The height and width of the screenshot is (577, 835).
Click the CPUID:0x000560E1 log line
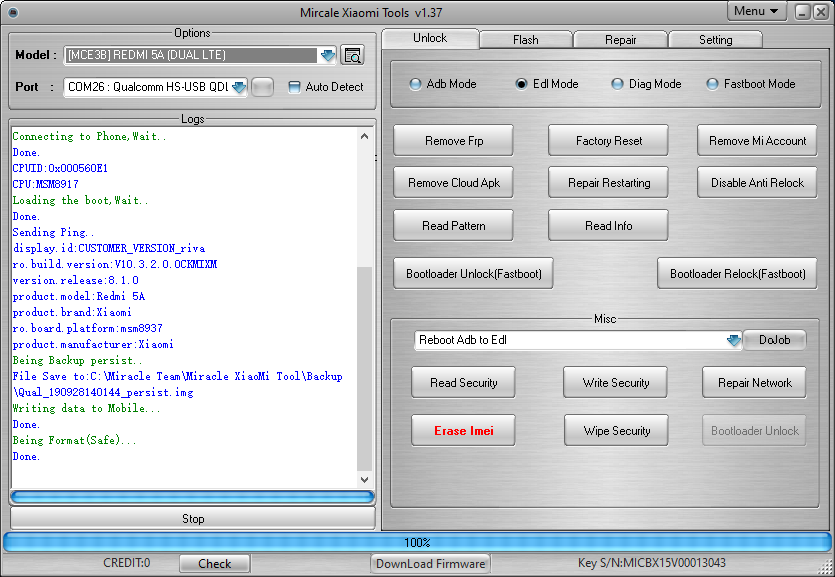[x=60, y=168]
